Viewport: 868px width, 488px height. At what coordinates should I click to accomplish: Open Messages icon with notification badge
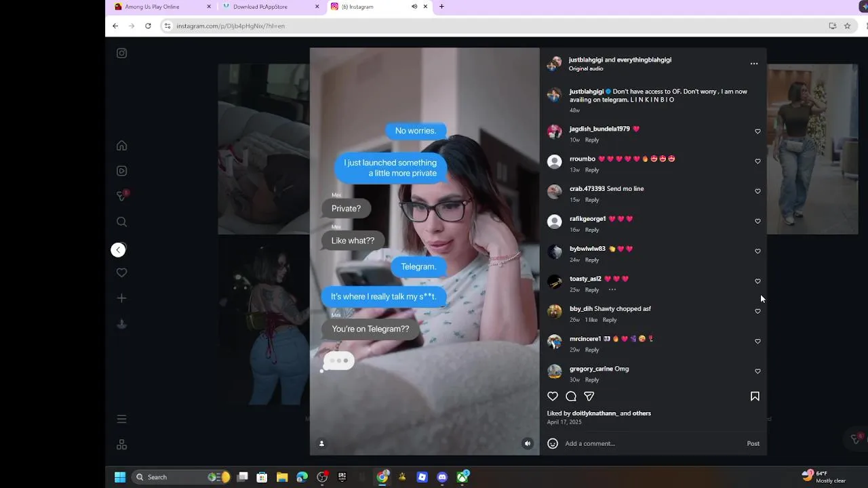[x=122, y=196]
